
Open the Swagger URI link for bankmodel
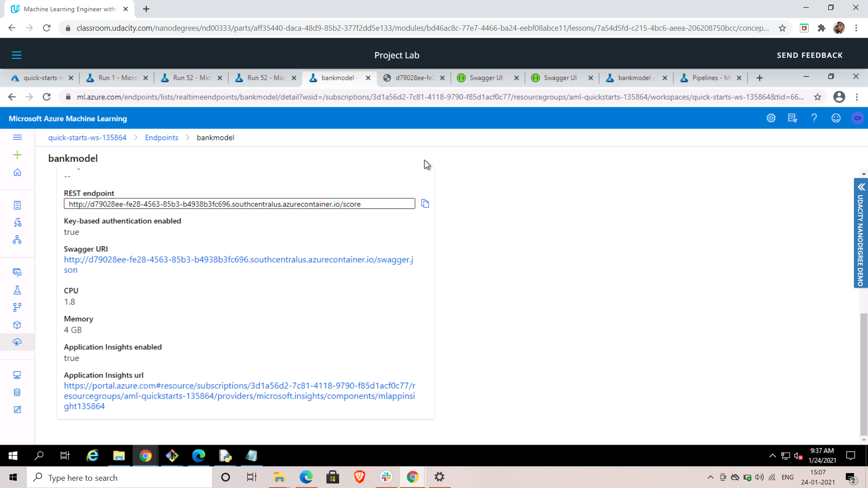pyautogui.click(x=238, y=260)
